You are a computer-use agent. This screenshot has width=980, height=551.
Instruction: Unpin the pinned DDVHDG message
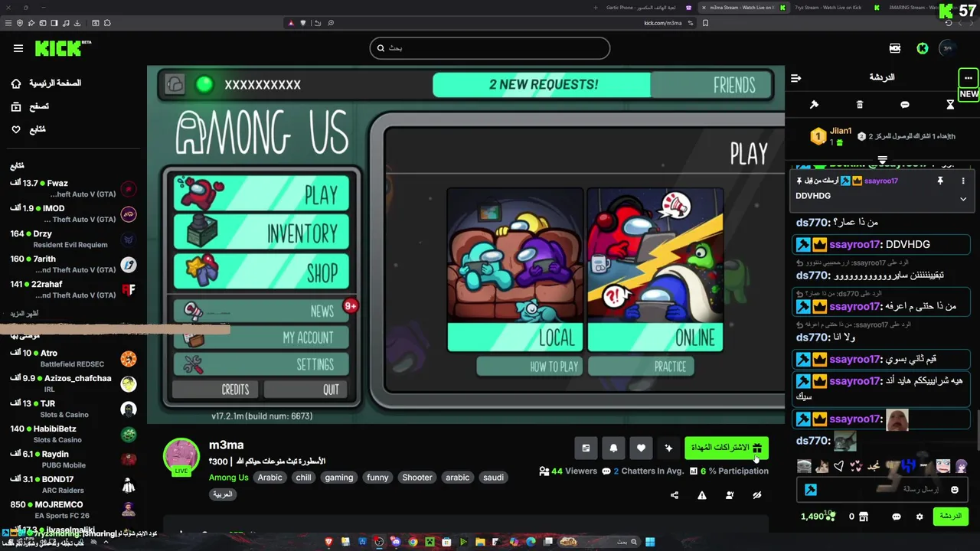(x=940, y=181)
